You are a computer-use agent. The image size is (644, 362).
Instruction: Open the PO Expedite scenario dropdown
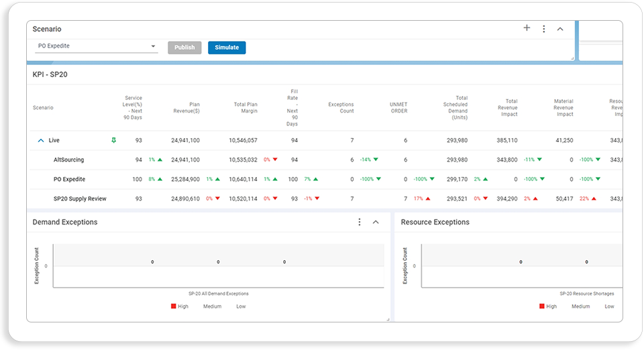point(96,46)
